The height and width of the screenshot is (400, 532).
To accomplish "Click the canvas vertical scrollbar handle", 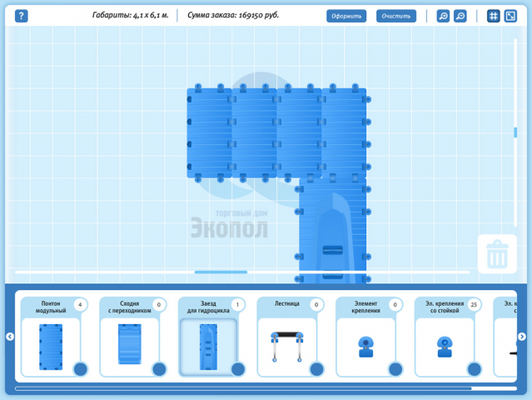I will [x=515, y=132].
